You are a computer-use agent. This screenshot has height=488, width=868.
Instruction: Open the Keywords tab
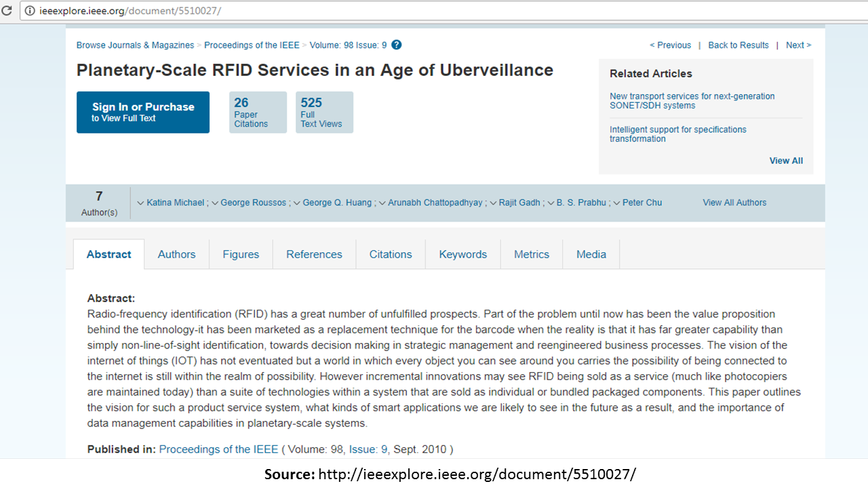[x=463, y=254]
